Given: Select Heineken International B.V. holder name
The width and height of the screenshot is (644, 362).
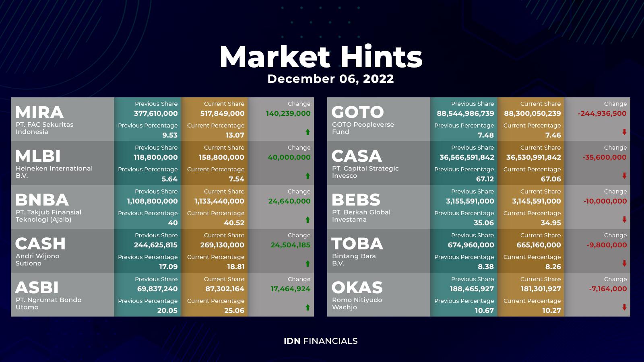Looking at the screenshot, I should pyautogui.click(x=54, y=172).
